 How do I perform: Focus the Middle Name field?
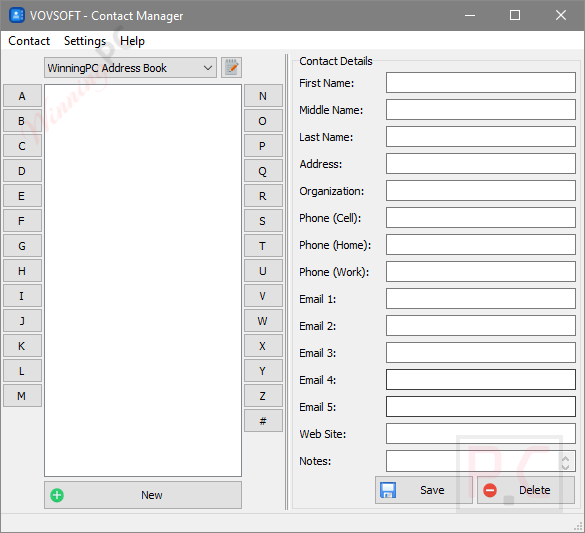[481, 109]
